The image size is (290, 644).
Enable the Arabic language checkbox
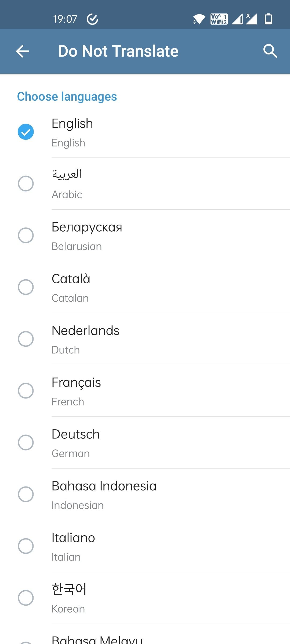[x=26, y=184]
